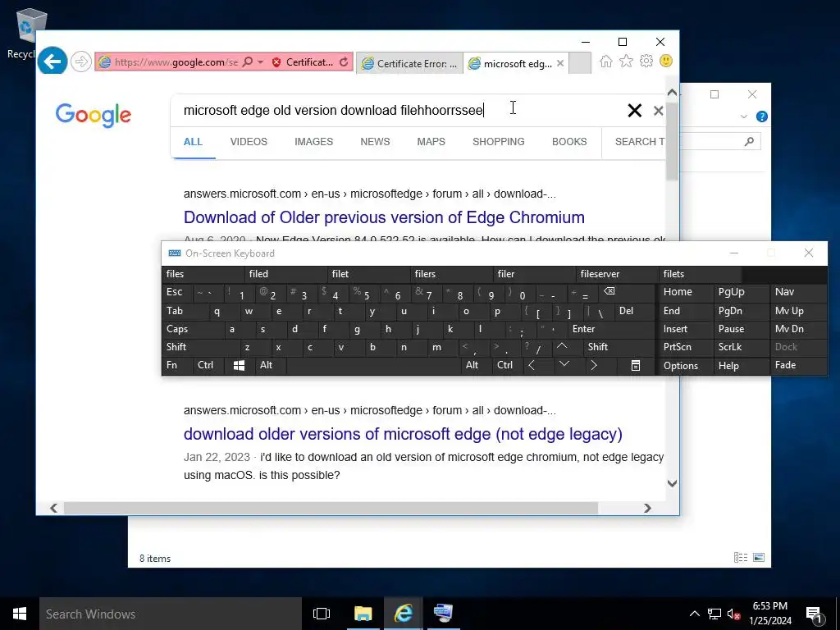Pick 'fileserver' text suggestion

[x=617, y=274]
